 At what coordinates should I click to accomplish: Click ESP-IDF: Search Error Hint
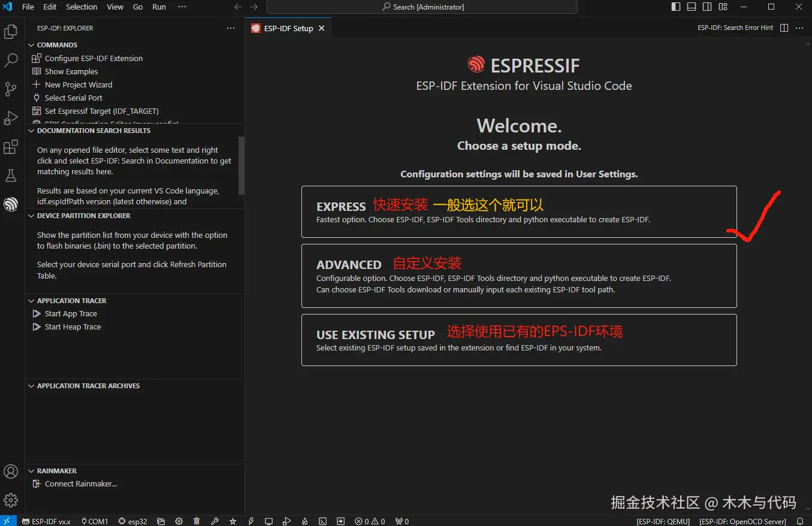[x=735, y=28]
